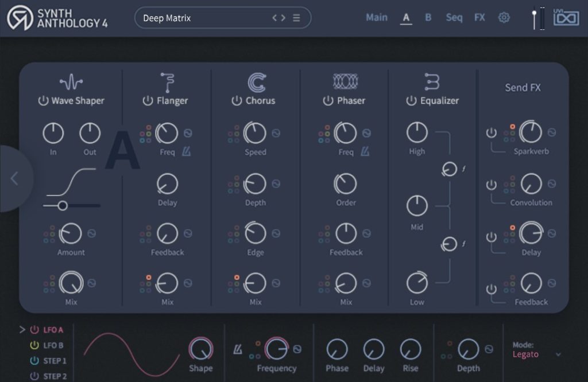Expand the Legato mode dropdown

point(558,354)
